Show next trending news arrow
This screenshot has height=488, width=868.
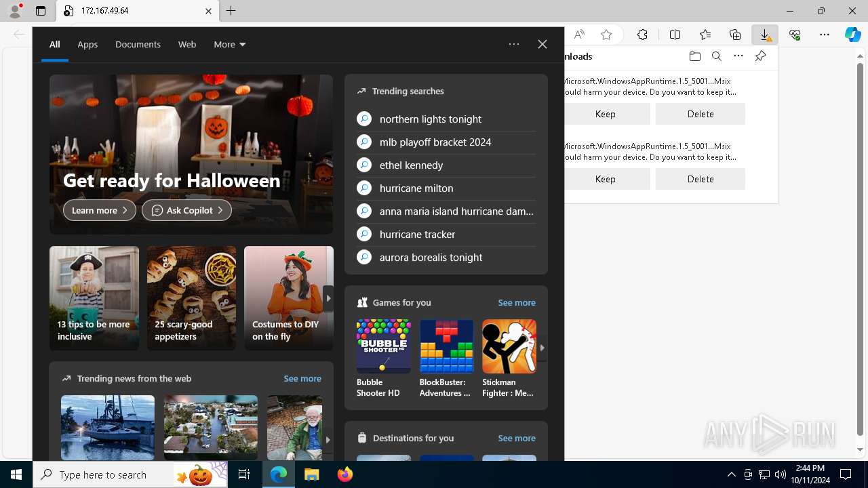[328, 439]
